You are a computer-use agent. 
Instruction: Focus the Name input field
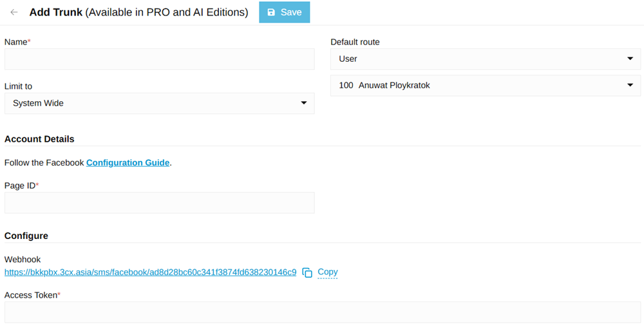(x=159, y=59)
